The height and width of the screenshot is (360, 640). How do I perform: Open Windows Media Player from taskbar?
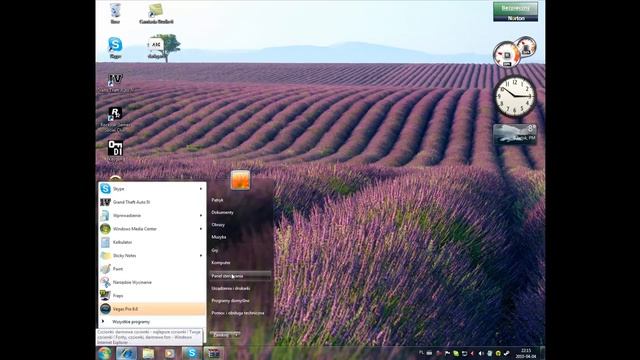point(169,353)
